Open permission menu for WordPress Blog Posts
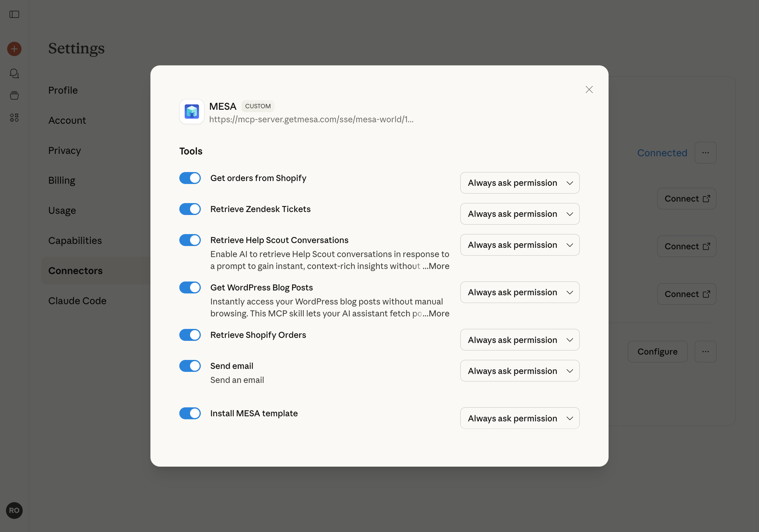This screenshot has height=532, width=759. 520,293
